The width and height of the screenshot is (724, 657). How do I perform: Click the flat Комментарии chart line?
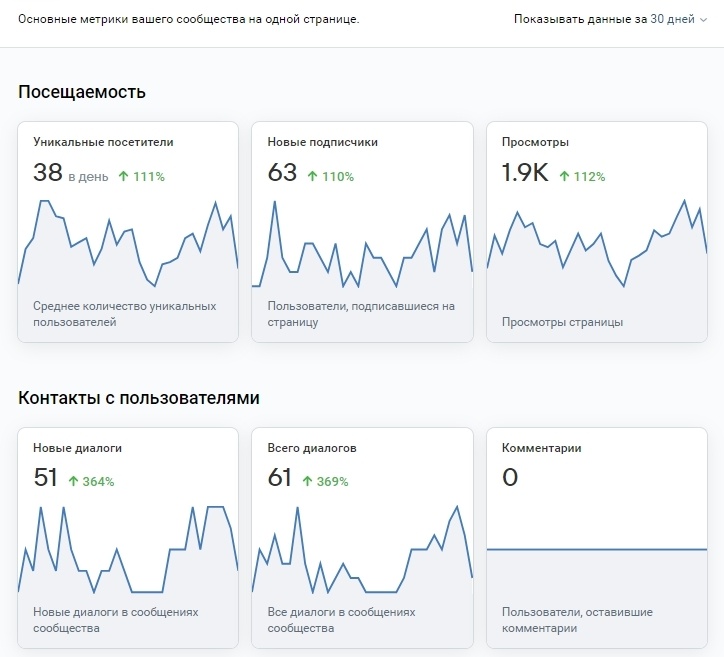coord(597,549)
